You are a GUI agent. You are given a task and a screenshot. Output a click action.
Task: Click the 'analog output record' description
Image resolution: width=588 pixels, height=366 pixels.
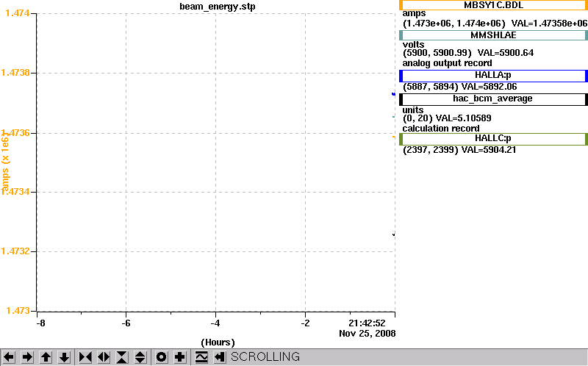tap(447, 63)
